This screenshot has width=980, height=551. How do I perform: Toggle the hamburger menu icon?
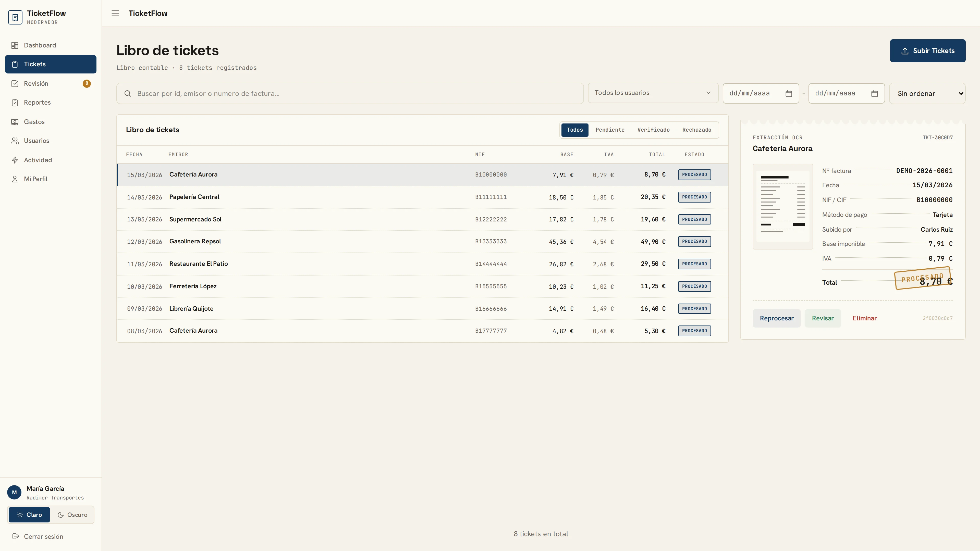(x=115, y=13)
